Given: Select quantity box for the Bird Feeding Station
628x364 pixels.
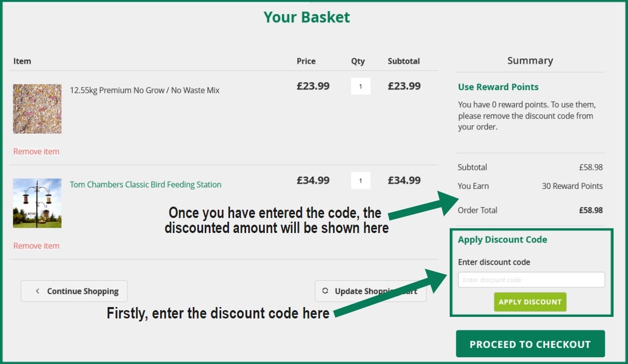Looking at the screenshot, I should click(361, 181).
